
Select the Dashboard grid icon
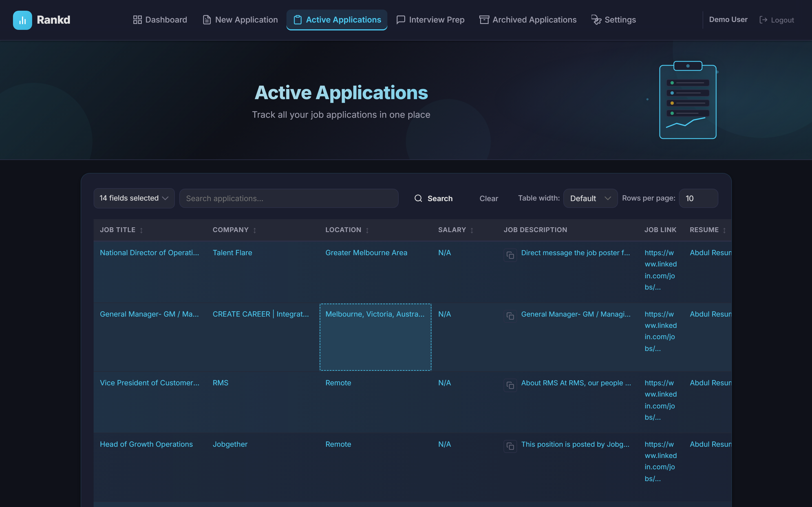137,19
